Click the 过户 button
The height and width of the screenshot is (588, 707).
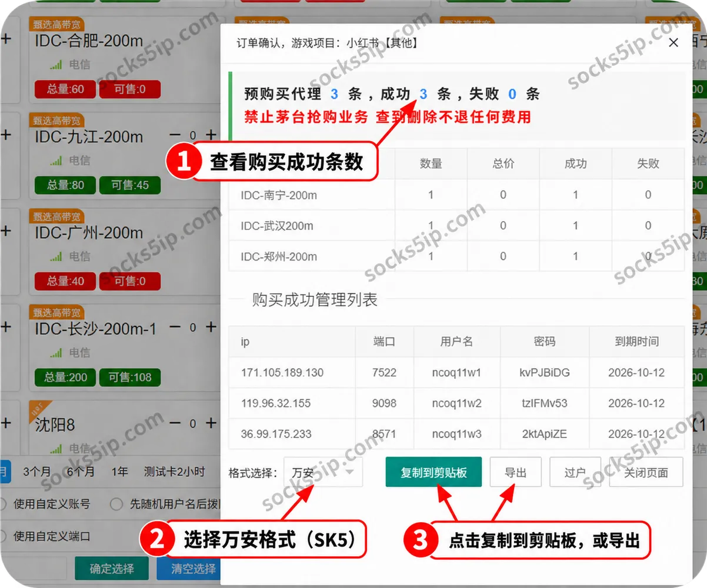575,472
